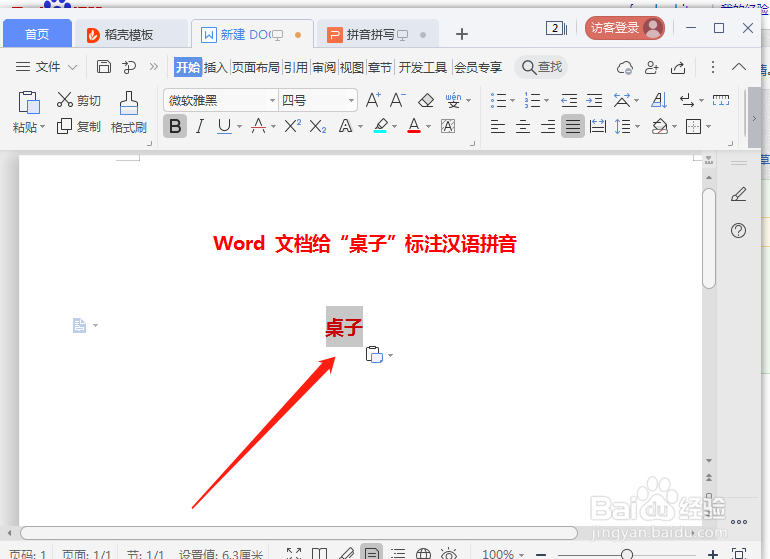Decrease paragraph indent
This screenshot has width=770, height=559.
[569, 100]
